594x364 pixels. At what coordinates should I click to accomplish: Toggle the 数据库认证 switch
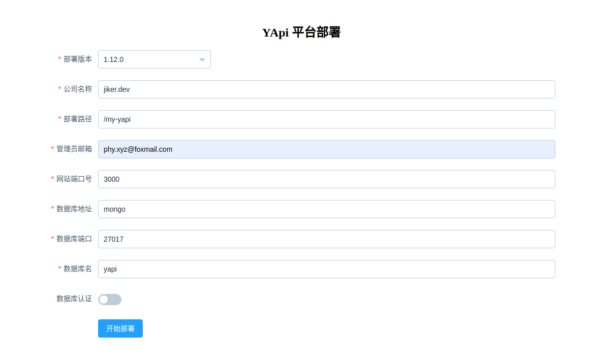point(110,300)
